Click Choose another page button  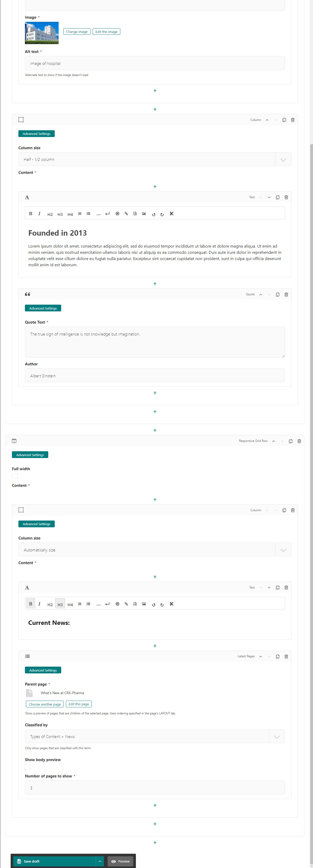(x=45, y=704)
